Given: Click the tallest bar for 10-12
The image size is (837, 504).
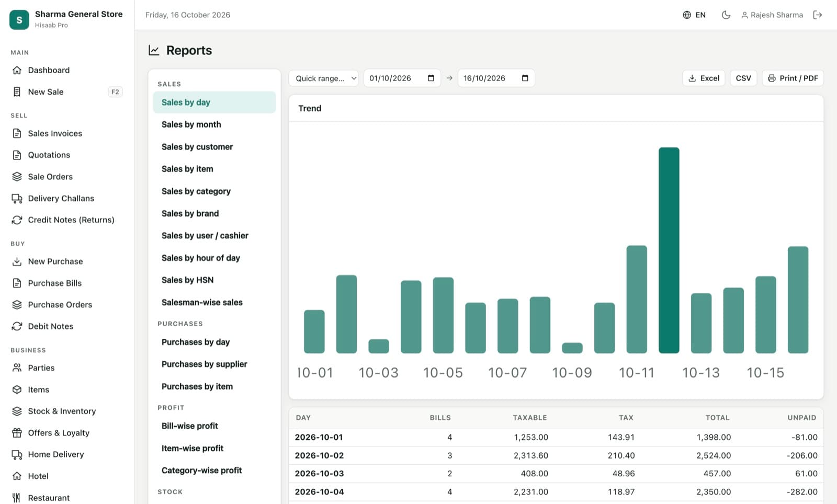Looking at the screenshot, I should [x=669, y=250].
